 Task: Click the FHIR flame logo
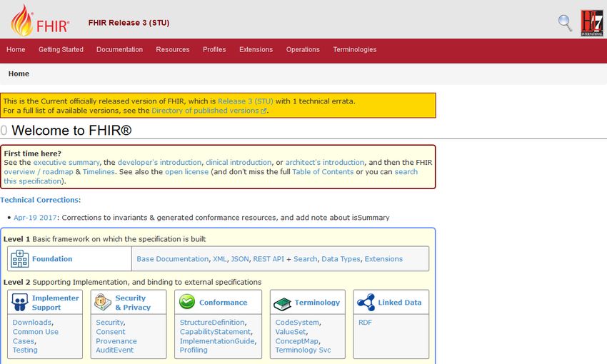[40, 21]
